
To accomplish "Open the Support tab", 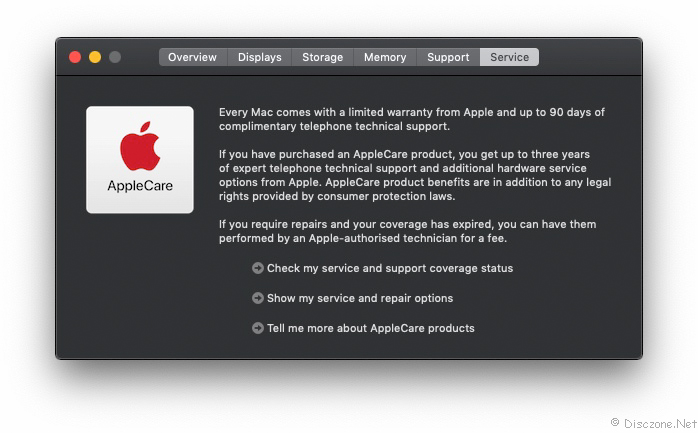I will coord(448,57).
